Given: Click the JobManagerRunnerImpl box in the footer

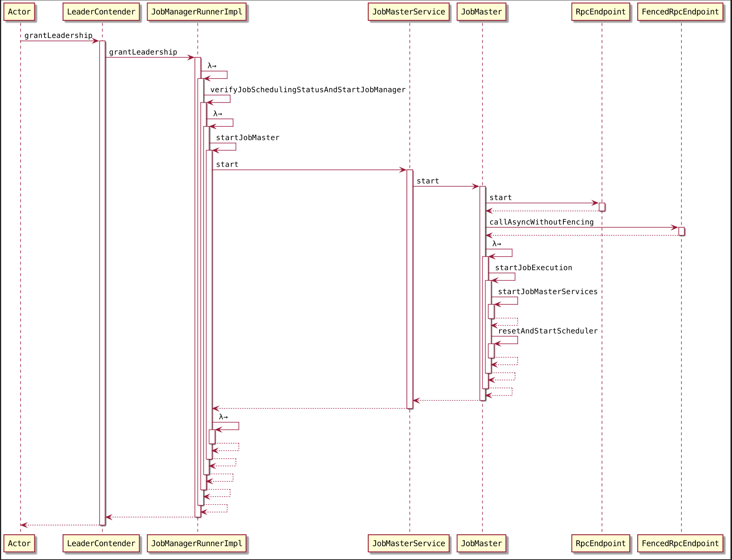Looking at the screenshot, I should [x=197, y=543].
